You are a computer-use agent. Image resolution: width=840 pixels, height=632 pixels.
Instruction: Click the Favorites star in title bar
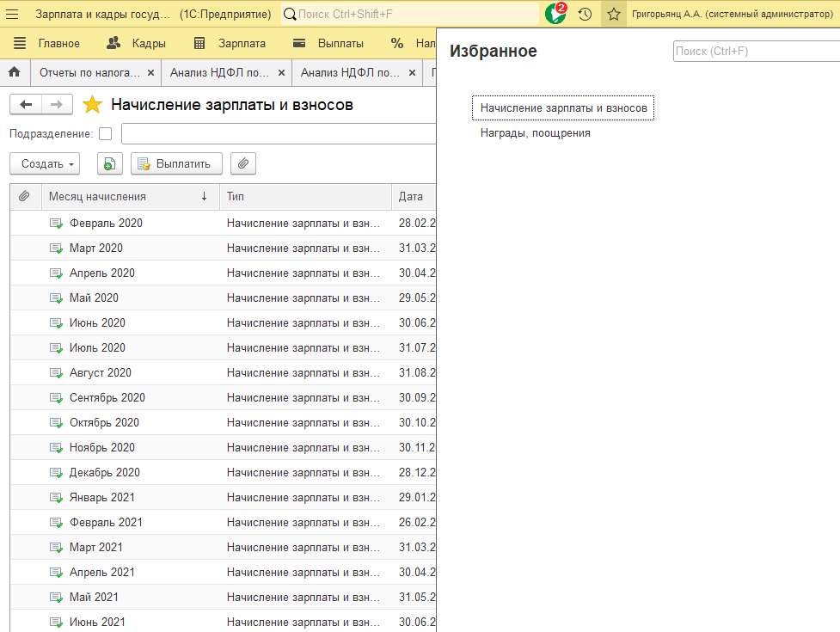click(614, 15)
